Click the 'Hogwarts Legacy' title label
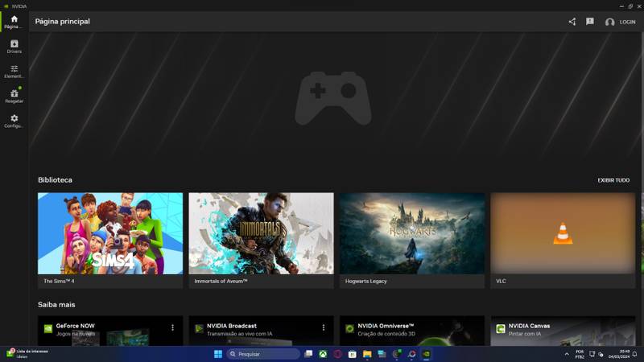 pyautogui.click(x=366, y=281)
